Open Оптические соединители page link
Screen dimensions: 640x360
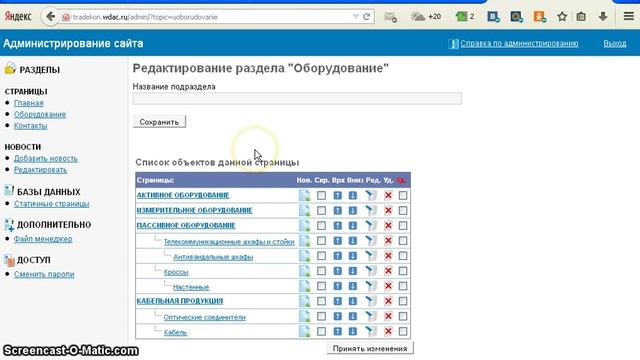(204, 317)
